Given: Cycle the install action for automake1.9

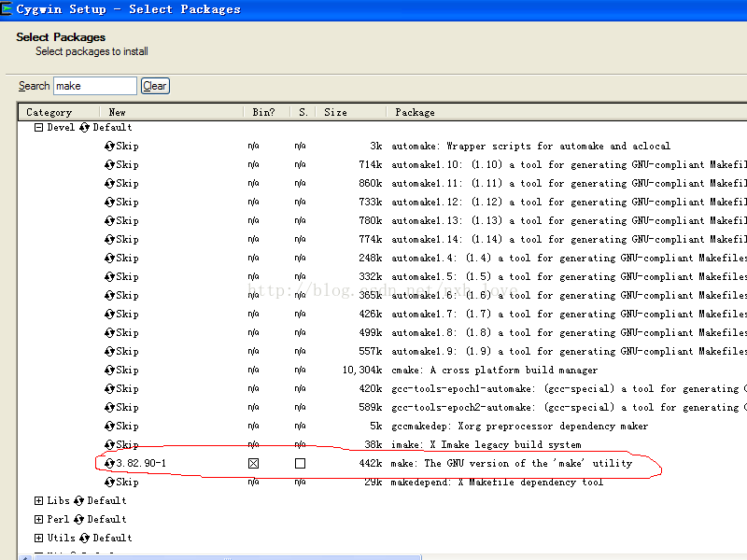Looking at the screenshot, I should pos(109,352).
